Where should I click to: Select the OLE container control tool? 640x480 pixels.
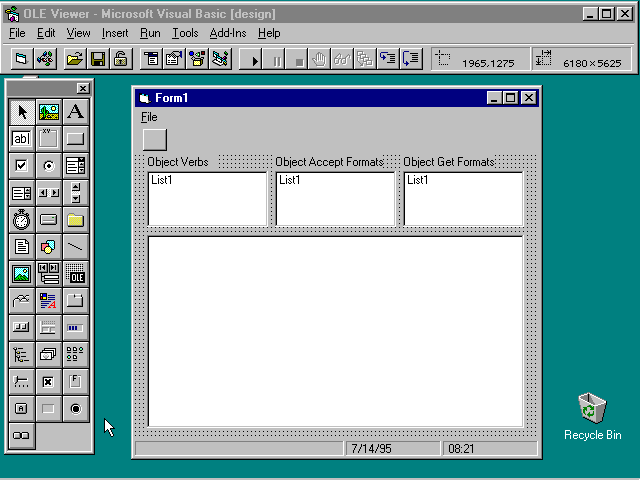75,273
